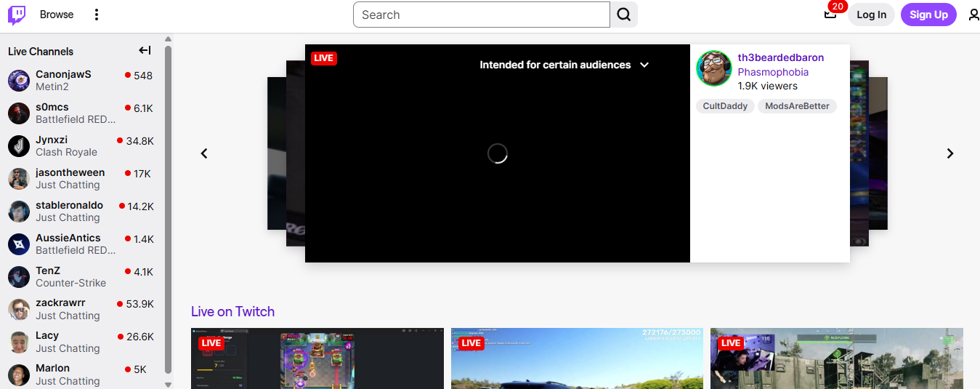Screen dimensions: 980x389
Task: Focus the Search input field
Action: click(482, 15)
